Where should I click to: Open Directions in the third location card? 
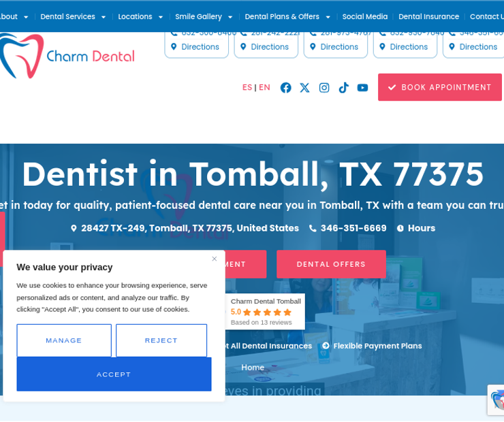(x=339, y=47)
